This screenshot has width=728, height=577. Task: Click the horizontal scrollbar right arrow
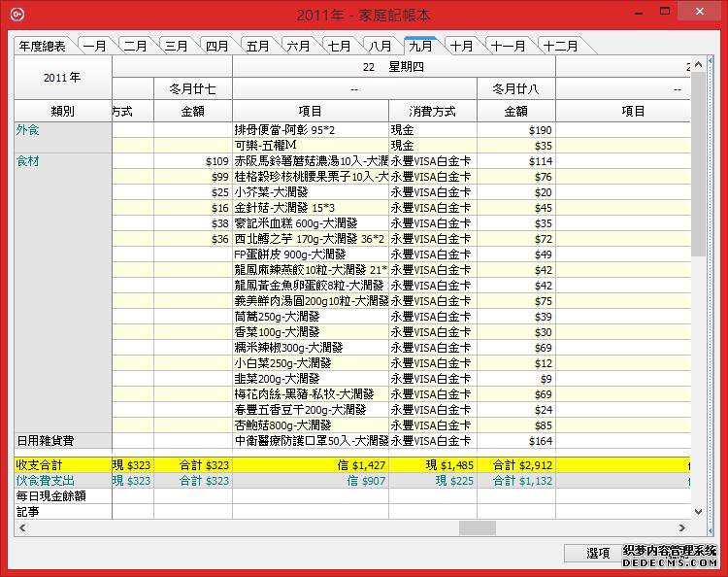[x=681, y=527]
